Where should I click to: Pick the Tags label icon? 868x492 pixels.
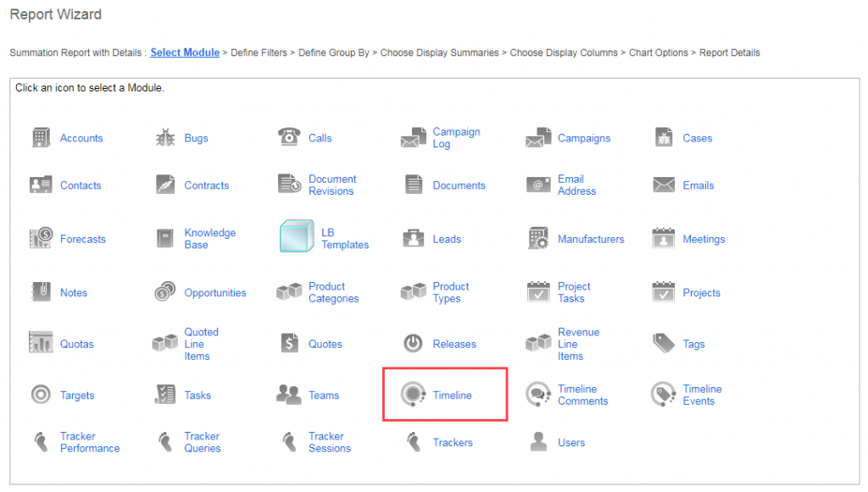coord(663,344)
